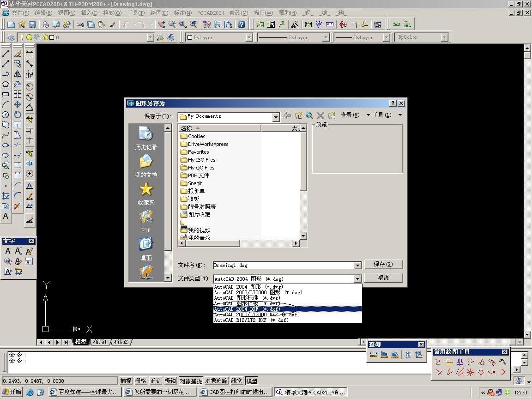Open the 编辑(E) menu
The width and height of the screenshot is (532, 399).
(43, 13)
